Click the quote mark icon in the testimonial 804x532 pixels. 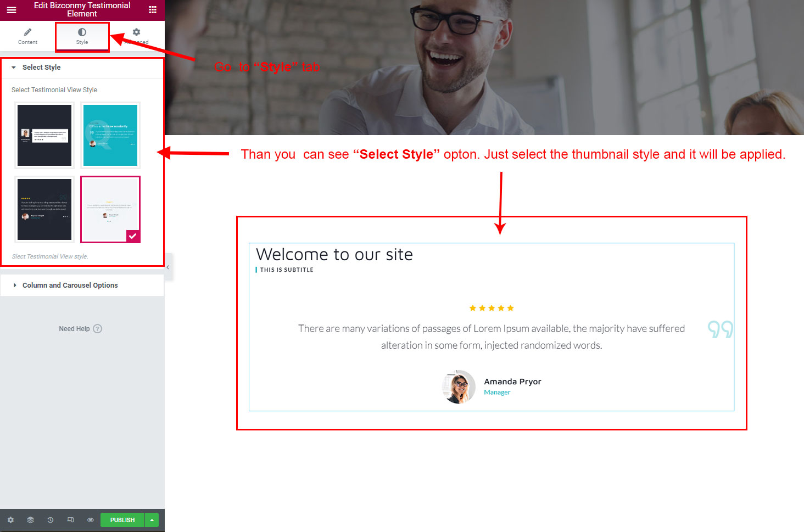[720, 329]
